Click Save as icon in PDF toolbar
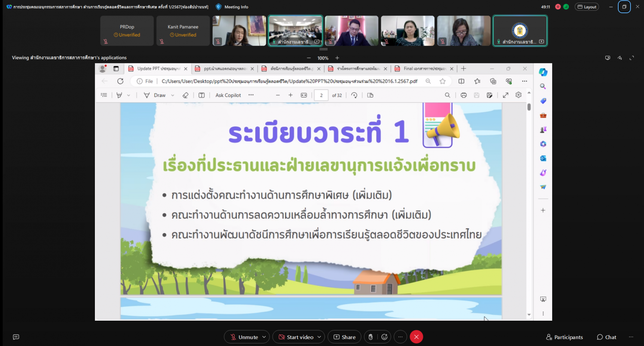This screenshot has width=644, height=346. click(x=489, y=95)
